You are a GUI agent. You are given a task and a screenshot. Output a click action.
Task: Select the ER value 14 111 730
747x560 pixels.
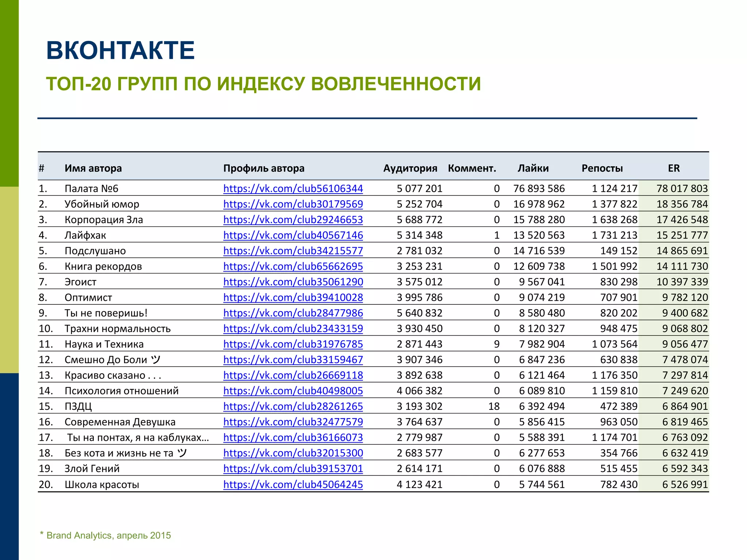click(682, 267)
